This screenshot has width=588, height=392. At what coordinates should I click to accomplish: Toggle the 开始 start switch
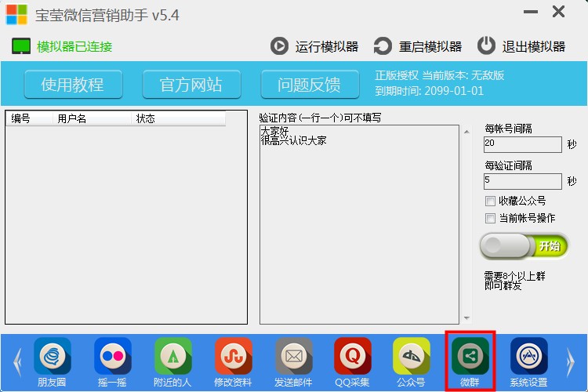coord(524,246)
